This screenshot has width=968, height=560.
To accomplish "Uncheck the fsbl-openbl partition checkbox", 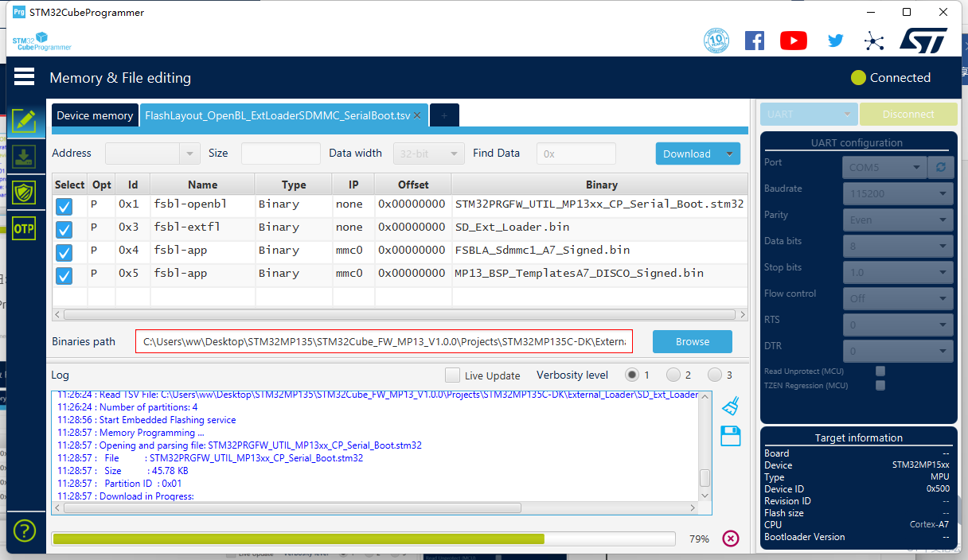I will [x=64, y=207].
